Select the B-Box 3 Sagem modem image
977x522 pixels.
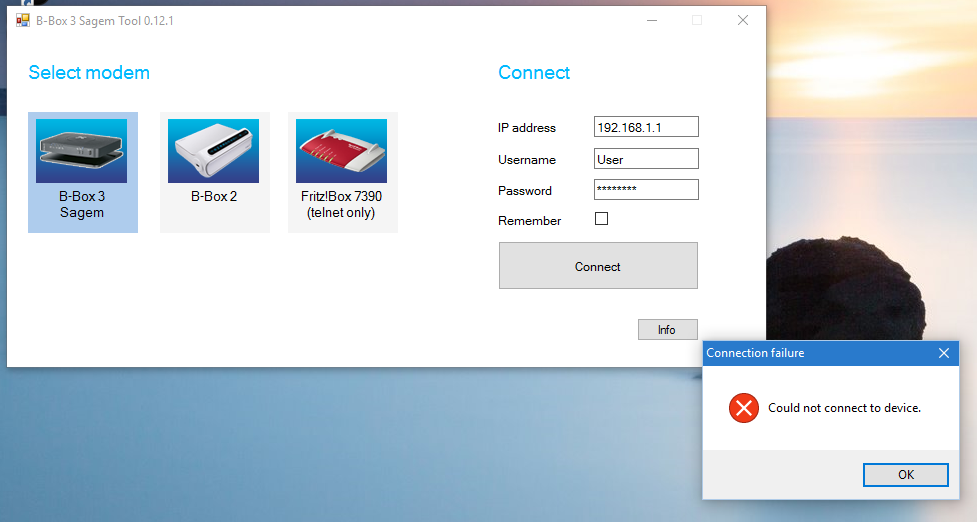point(82,150)
